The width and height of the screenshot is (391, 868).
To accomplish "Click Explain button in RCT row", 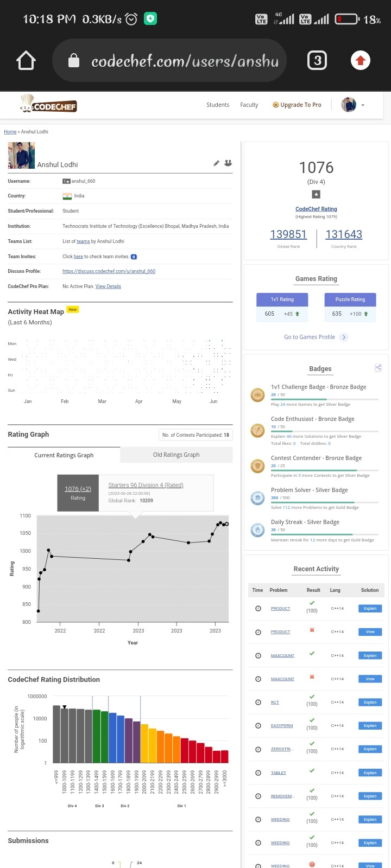I will [x=370, y=702].
